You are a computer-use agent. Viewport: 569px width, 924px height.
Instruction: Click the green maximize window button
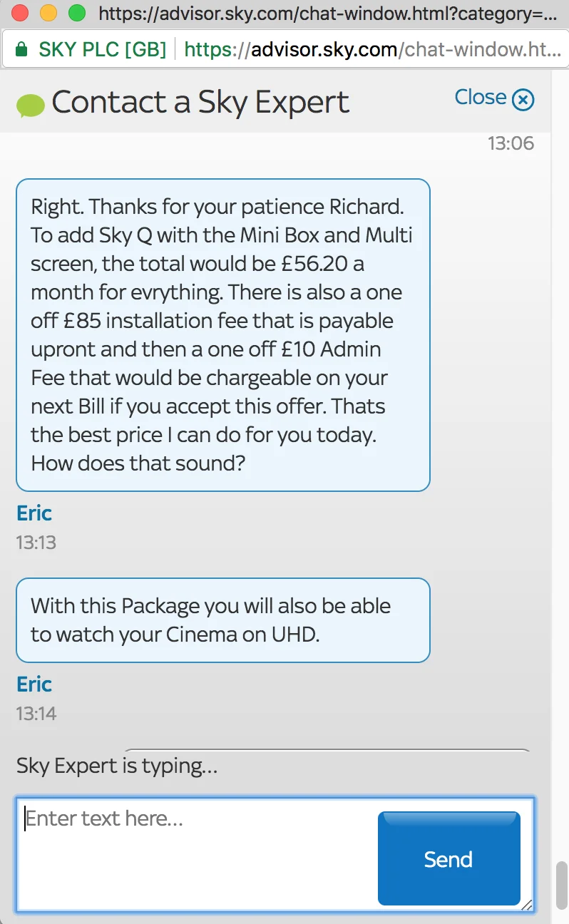point(76,12)
